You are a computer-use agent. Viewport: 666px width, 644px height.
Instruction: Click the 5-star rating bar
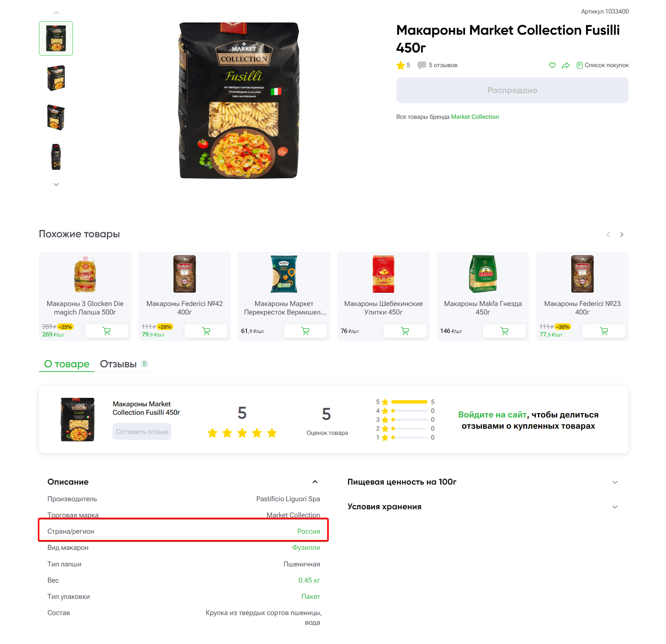[x=409, y=402]
